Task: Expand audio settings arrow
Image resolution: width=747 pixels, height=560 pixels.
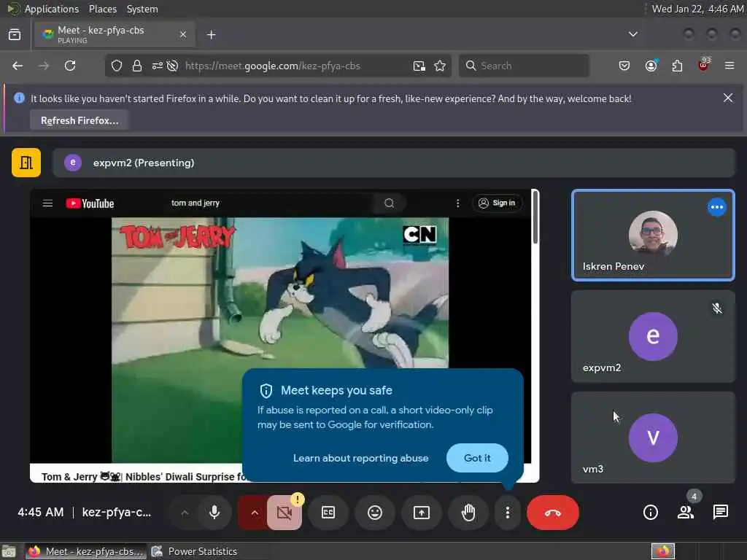Action: 185,513
